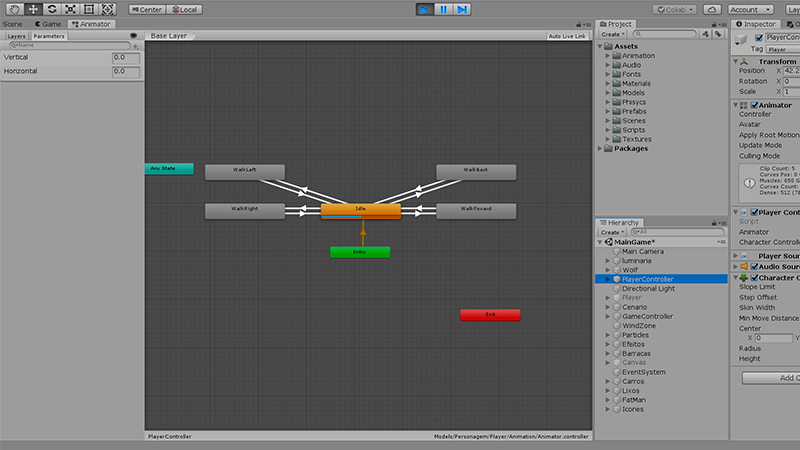Switch to the Scene tab
The height and width of the screenshot is (450, 800).
pyautogui.click(x=12, y=24)
